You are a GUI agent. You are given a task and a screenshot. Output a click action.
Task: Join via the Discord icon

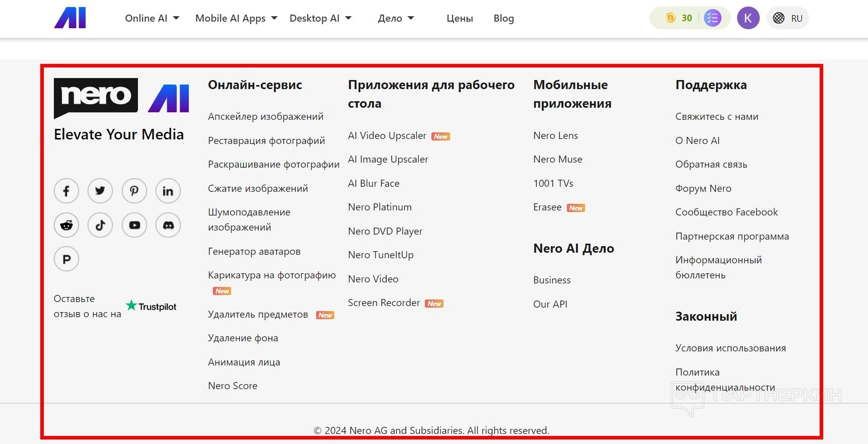(168, 225)
